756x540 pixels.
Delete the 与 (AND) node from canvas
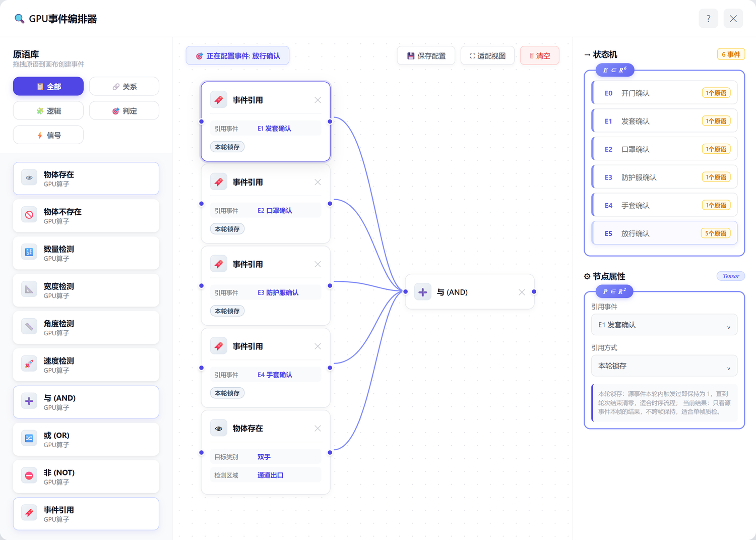522,292
